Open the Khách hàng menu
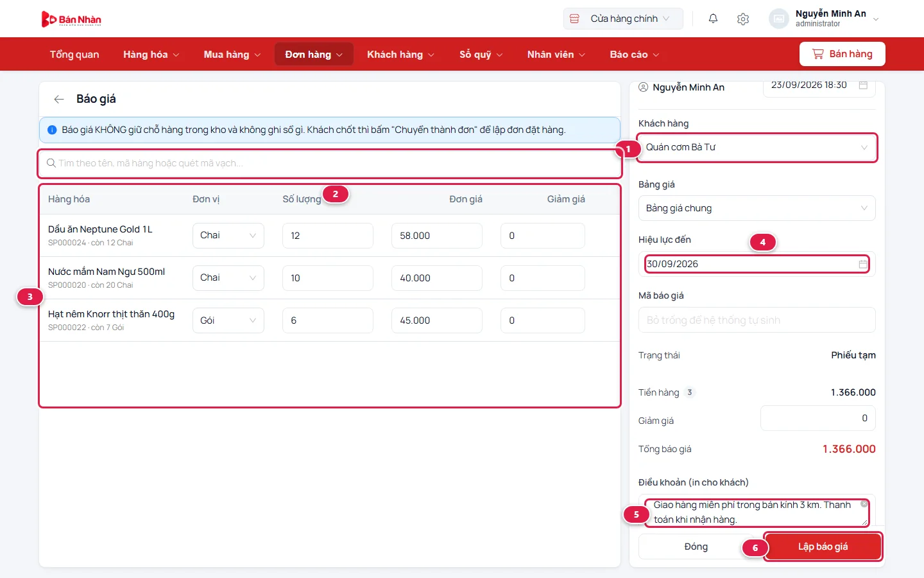Viewport: 924px width, 578px height. pos(400,55)
